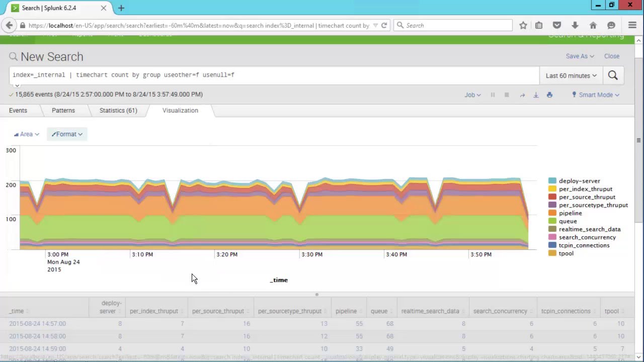The image size is (644, 362).
Task: Click inside the search query input field
Action: click(x=274, y=75)
